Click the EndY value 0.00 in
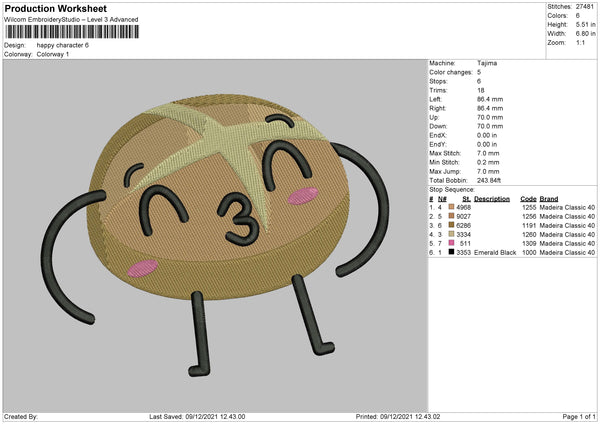Image resolution: width=600 pixels, height=424 pixels. click(487, 144)
